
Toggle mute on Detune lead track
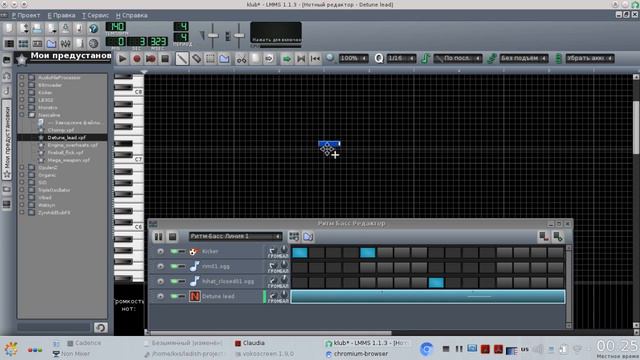point(174,296)
